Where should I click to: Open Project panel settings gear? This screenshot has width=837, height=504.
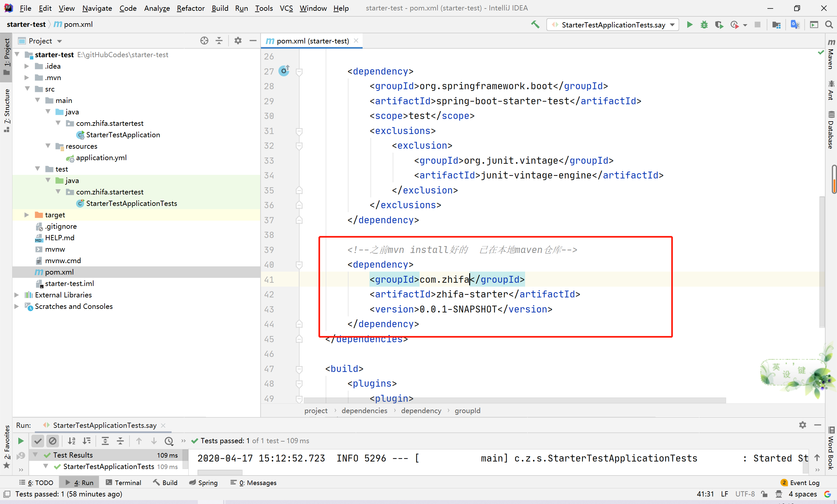[238, 41]
